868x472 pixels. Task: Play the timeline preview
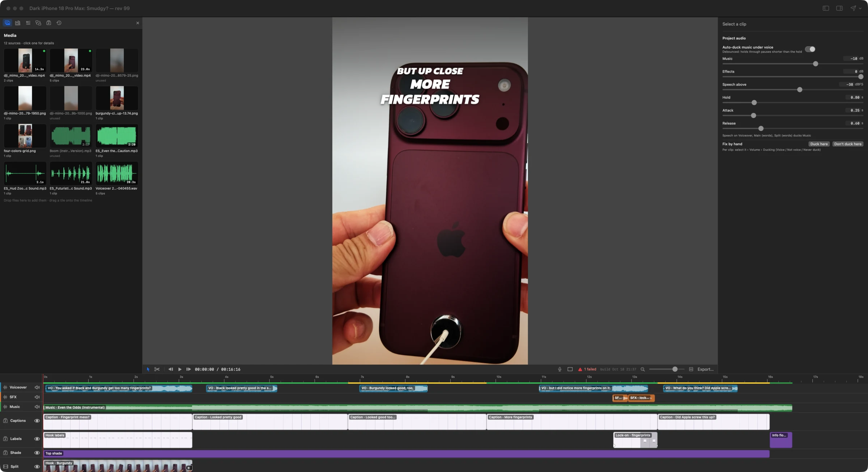click(x=180, y=369)
